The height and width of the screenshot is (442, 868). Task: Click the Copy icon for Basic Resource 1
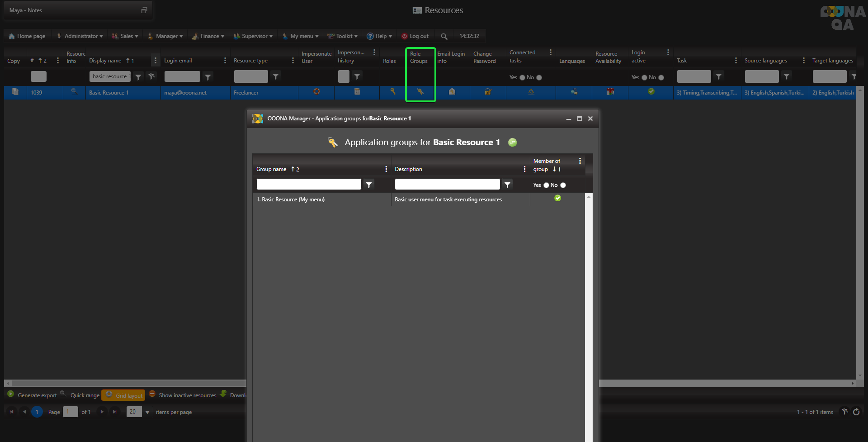tap(15, 92)
